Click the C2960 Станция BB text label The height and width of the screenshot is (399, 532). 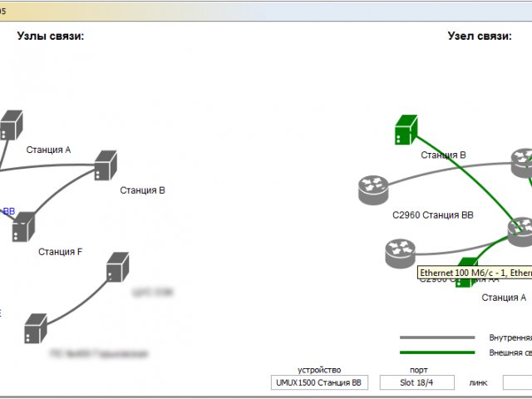click(x=432, y=214)
